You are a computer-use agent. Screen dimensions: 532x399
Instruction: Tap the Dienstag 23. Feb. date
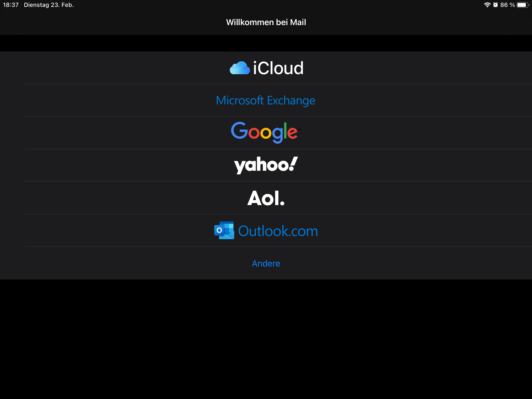click(x=49, y=5)
